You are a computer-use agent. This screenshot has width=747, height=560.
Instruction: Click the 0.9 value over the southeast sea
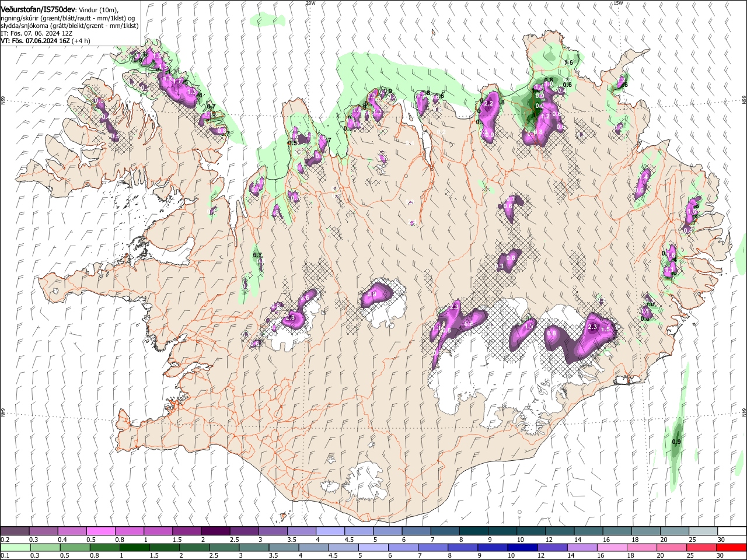pos(676,442)
